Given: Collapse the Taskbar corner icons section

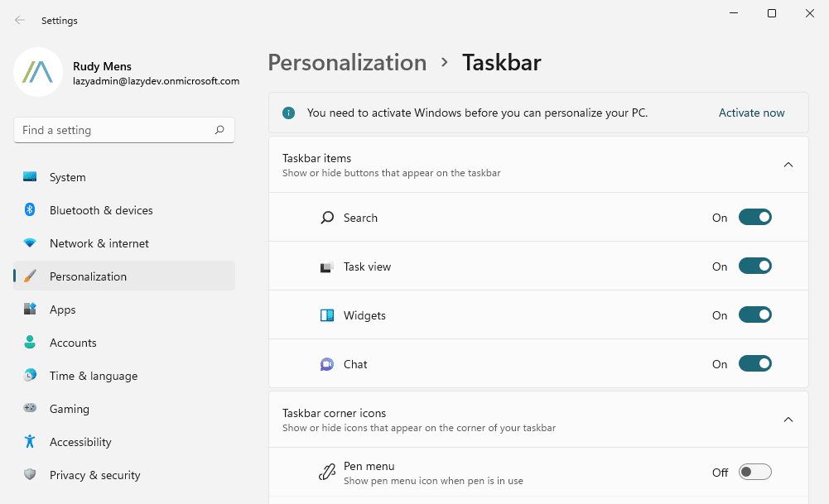Looking at the screenshot, I should point(788,420).
